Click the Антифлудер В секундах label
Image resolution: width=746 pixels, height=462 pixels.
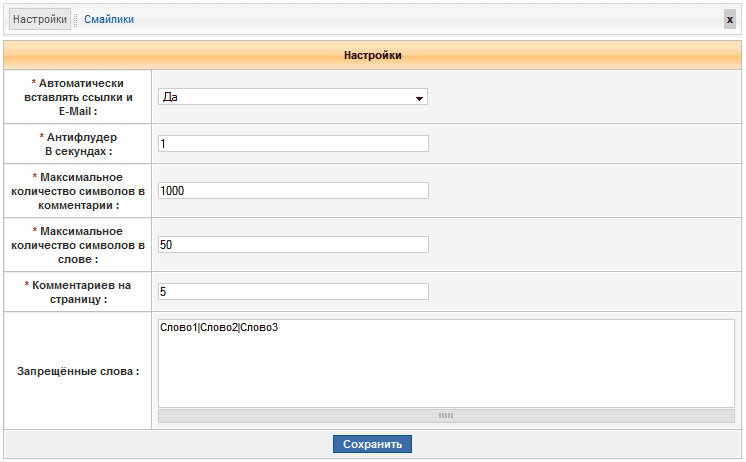click(x=79, y=143)
